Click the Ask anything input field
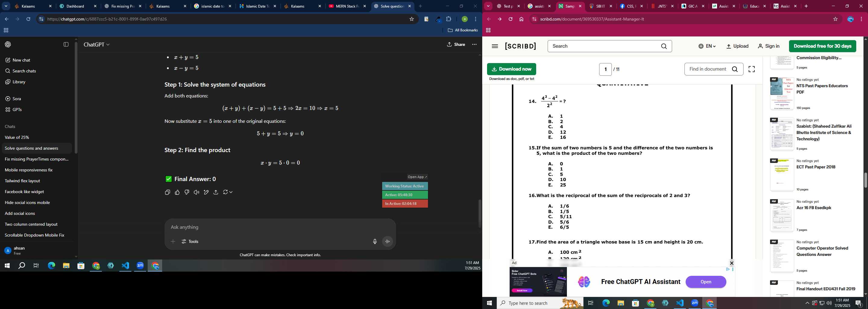The height and width of the screenshot is (309, 868). [x=280, y=227]
